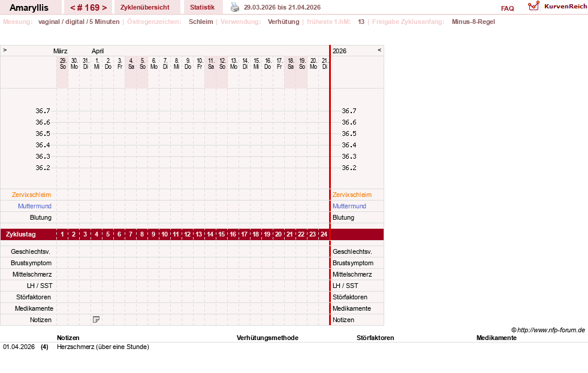Click the April month label
The height and width of the screenshot is (373, 588).
98,51
